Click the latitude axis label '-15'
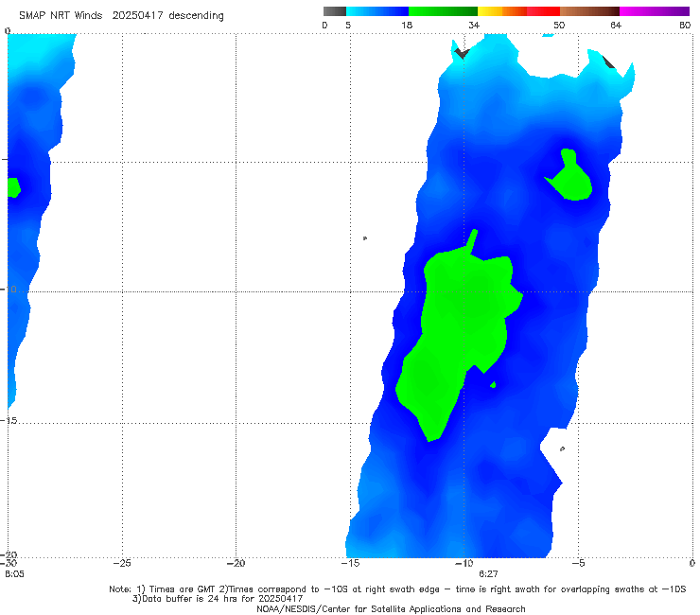The height and width of the screenshot is (615, 700). click(9, 421)
